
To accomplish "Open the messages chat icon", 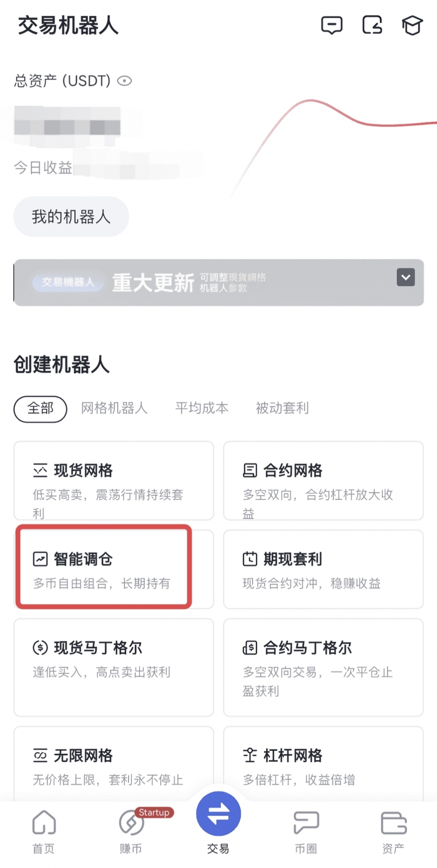I will click(x=332, y=25).
